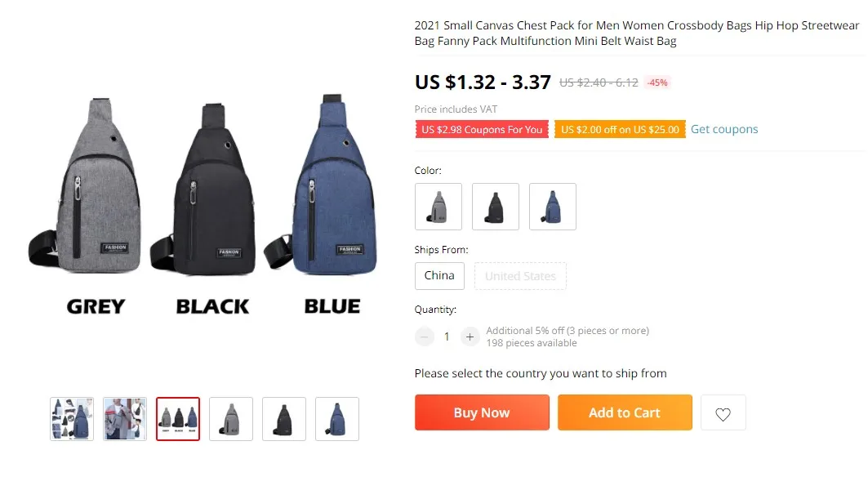Increase quantity with the plus button
This screenshot has width=868, height=477.
[x=470, y=337]
